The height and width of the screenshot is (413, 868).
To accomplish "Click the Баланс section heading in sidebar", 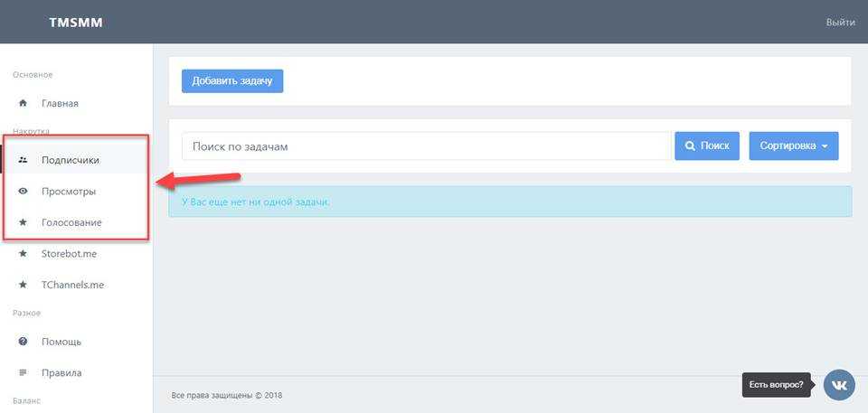I will click(26, 400).
